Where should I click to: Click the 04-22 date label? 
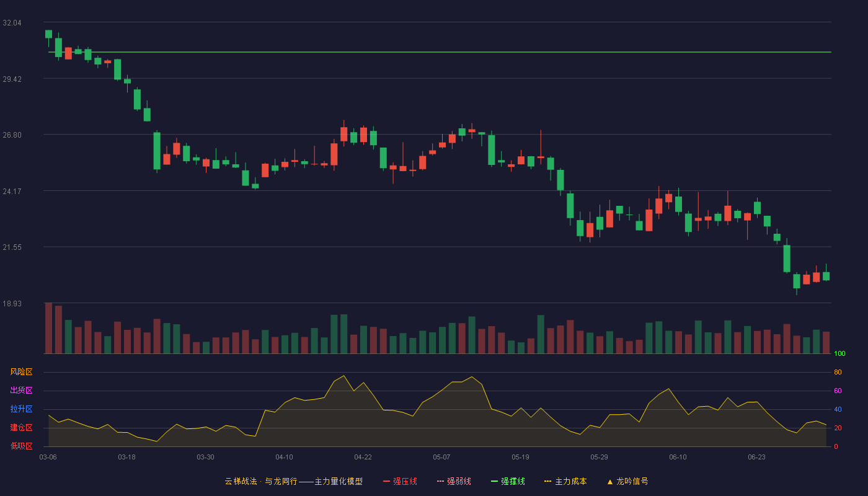point(363,457)
